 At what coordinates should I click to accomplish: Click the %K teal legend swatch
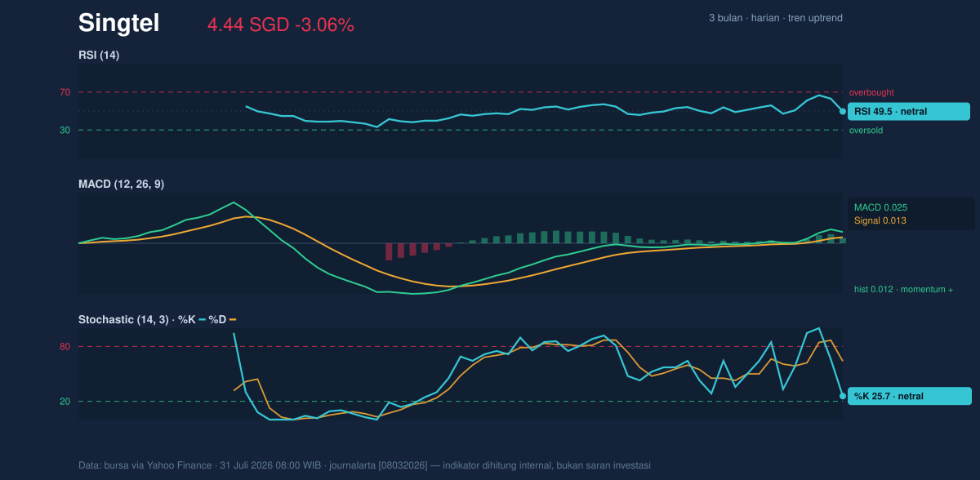pyautogui.click(x=202, y=319)
